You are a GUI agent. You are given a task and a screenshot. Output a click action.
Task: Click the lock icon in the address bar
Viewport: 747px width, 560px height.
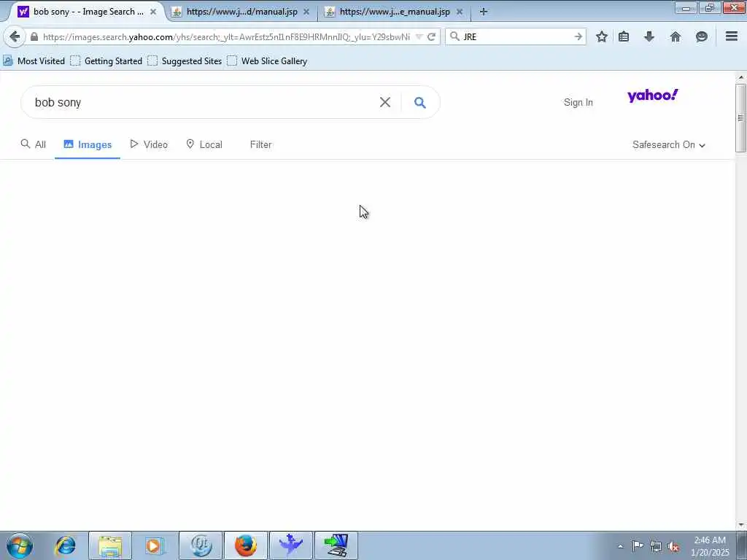34,36
